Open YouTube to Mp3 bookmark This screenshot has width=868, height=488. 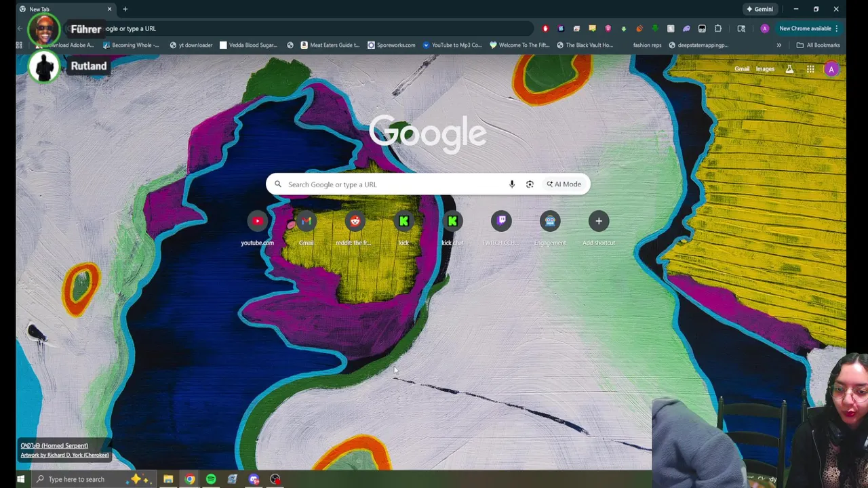pos(452,45)
